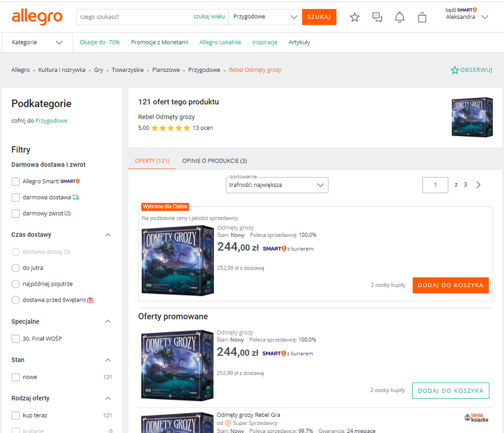Open the Przygodowe search category dropdown
Viewport: 504px width, 433px height.
tap(265, 17)
